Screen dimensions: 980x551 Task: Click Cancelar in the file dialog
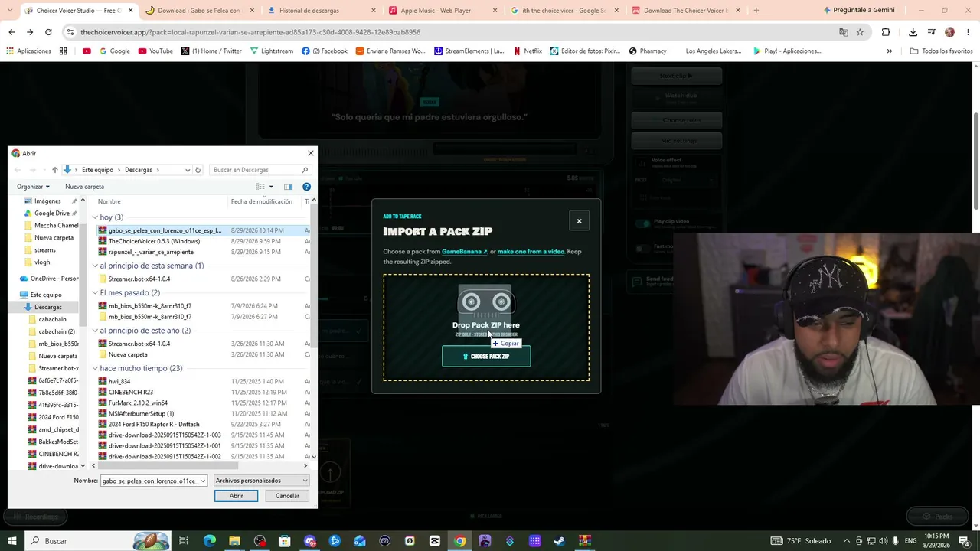click(287, 496)
